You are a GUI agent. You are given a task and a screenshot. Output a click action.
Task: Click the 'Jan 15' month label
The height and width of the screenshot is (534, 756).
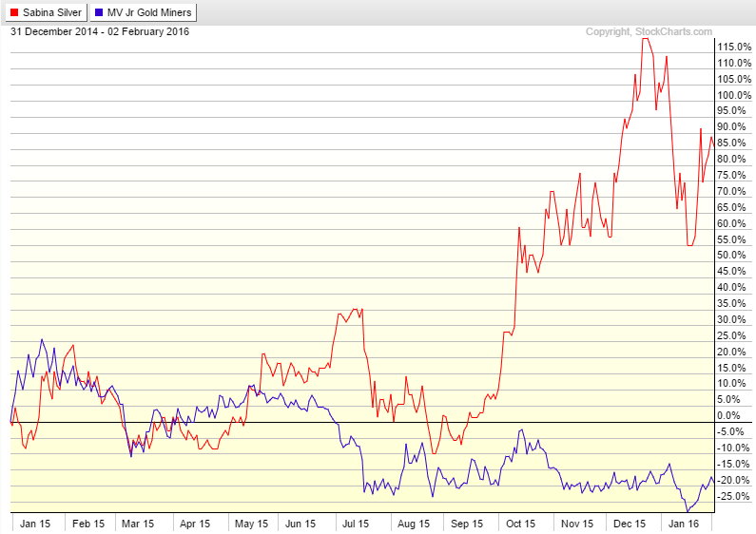[x=35, y=524]
